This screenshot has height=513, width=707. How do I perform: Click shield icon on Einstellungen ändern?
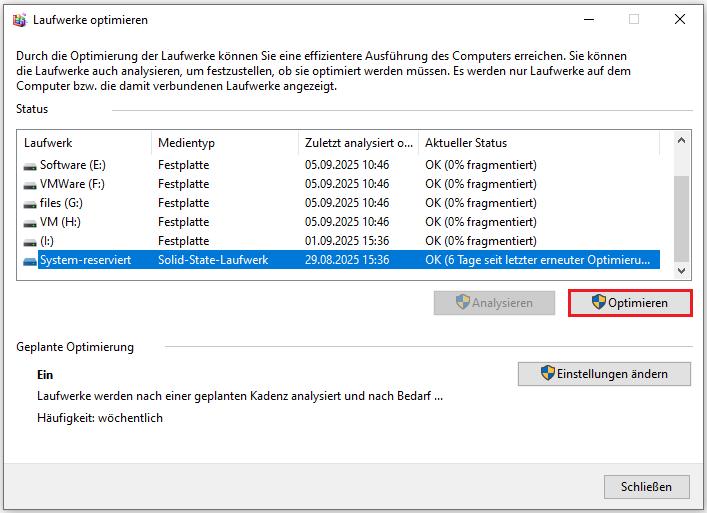click(x=547, y=373)
